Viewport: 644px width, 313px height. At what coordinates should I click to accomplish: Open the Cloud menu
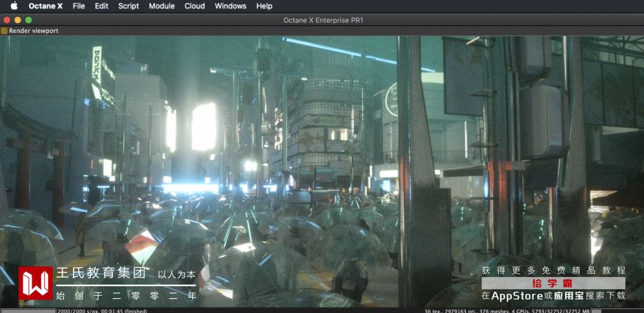[x=195, y=6]
